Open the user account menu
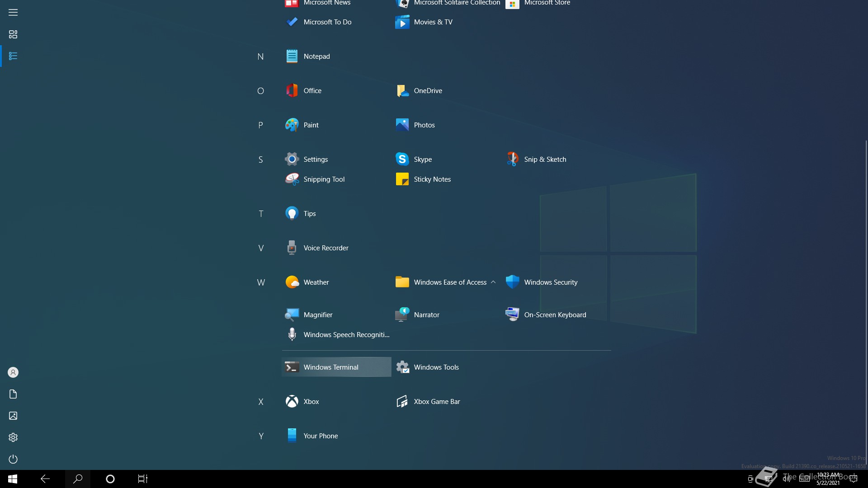Screen dimensions: 868x488 pos(13,372)
